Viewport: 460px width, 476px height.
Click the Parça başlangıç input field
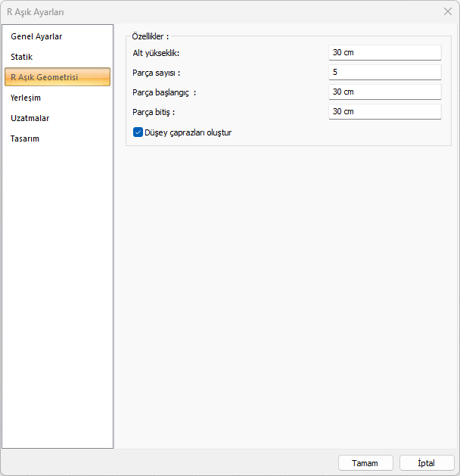tap(384, 92)
